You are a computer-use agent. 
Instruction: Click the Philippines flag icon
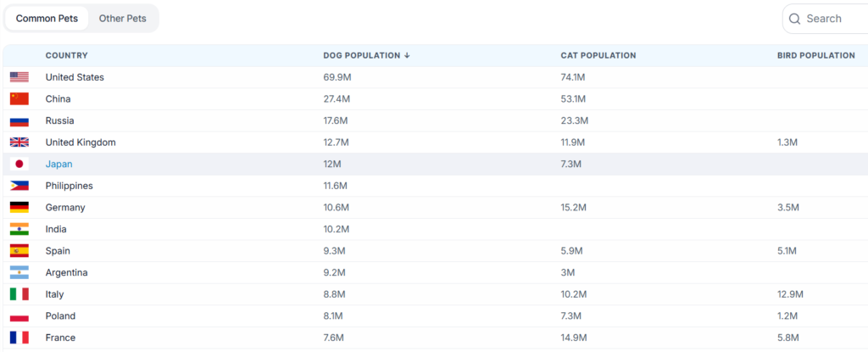tap(19, 186)
